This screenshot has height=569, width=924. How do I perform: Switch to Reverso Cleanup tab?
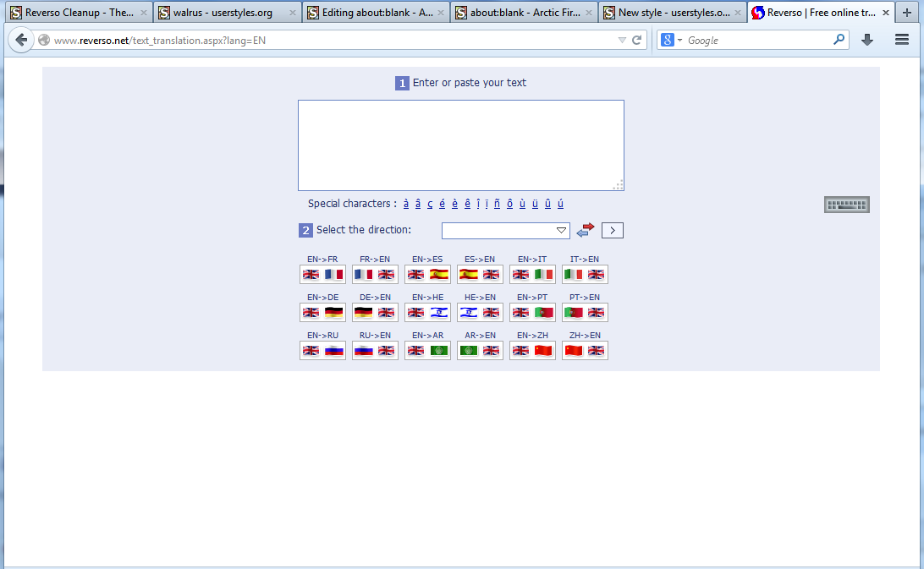coord(79,13)
